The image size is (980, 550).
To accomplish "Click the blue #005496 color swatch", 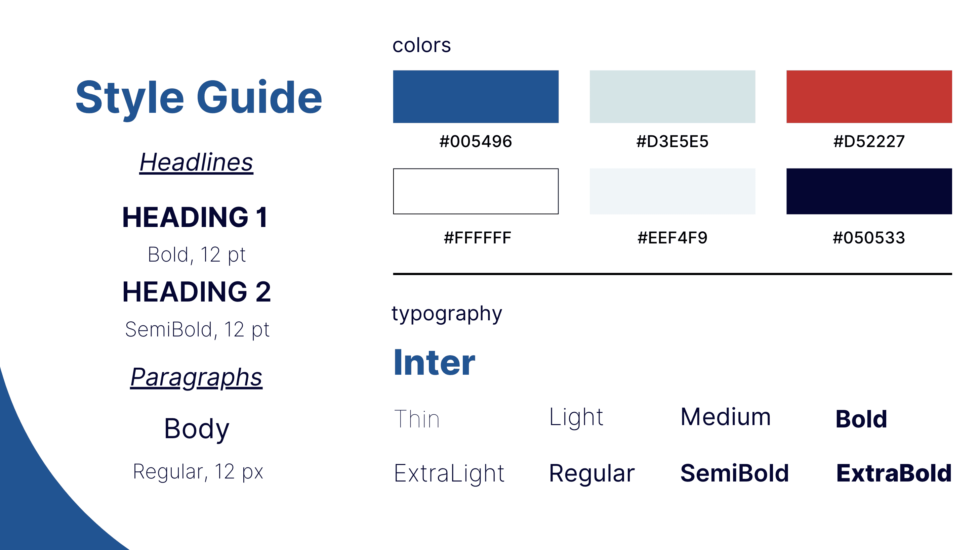I will [x=476, y=97].
